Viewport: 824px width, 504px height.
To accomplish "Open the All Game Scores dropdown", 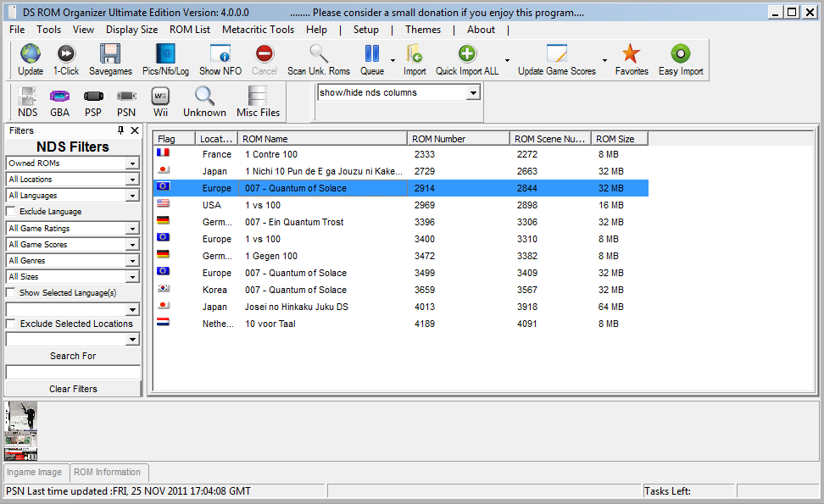I will point(132,245).
